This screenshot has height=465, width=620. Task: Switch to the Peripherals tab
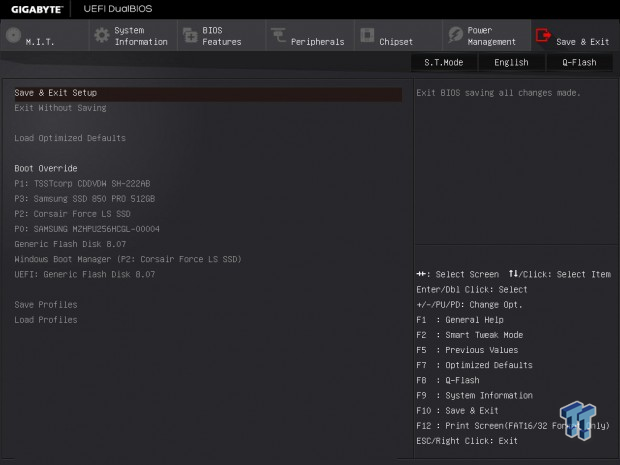pyautogui.click(x=310, y=36)
